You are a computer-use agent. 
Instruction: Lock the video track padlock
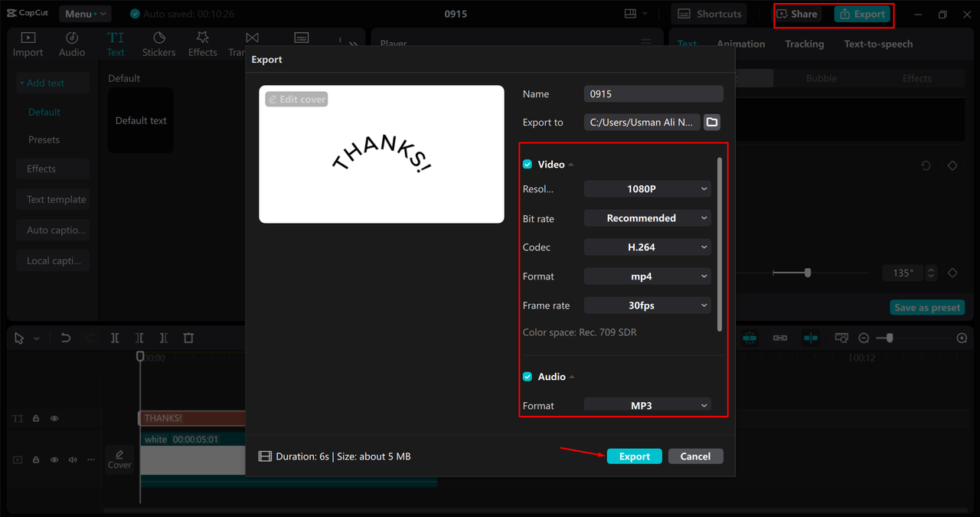point(36,460)
